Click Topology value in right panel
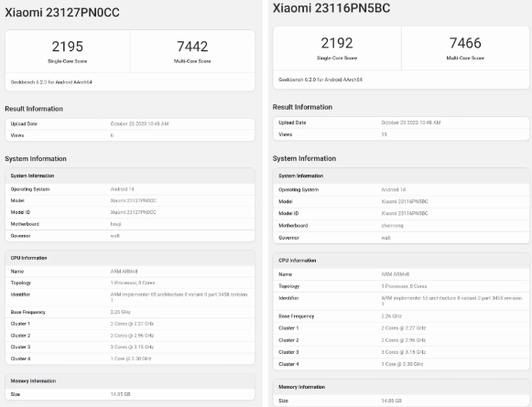The height and width of the screenshot is (407, 532). coord(404,286)
